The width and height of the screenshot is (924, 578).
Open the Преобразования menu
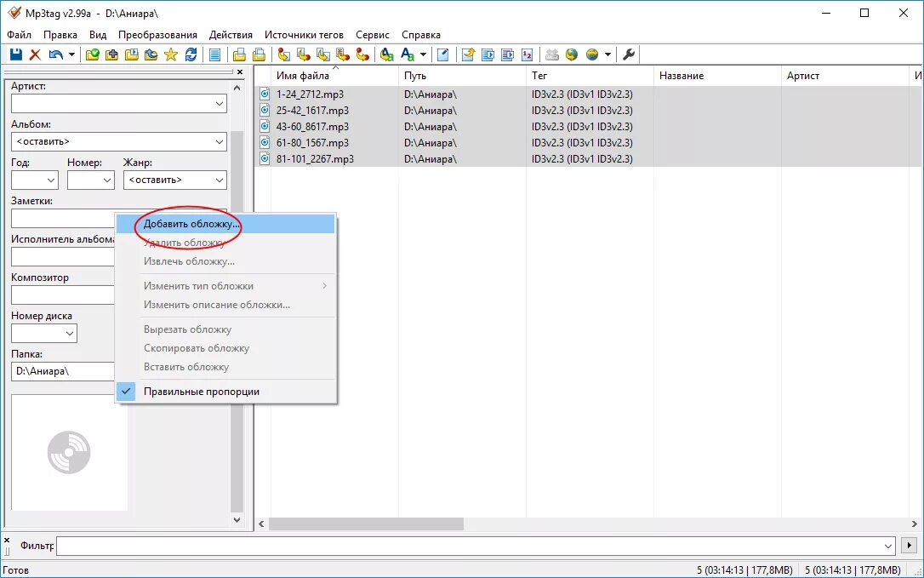coord(157,35)
